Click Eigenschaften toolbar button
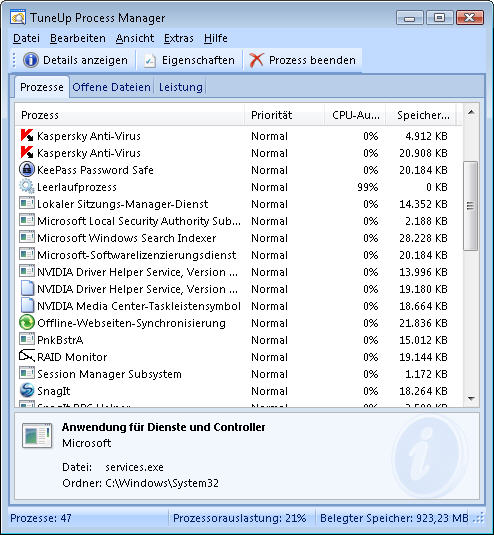The width and height of the screenshot is (494, 535). (190, 60)
